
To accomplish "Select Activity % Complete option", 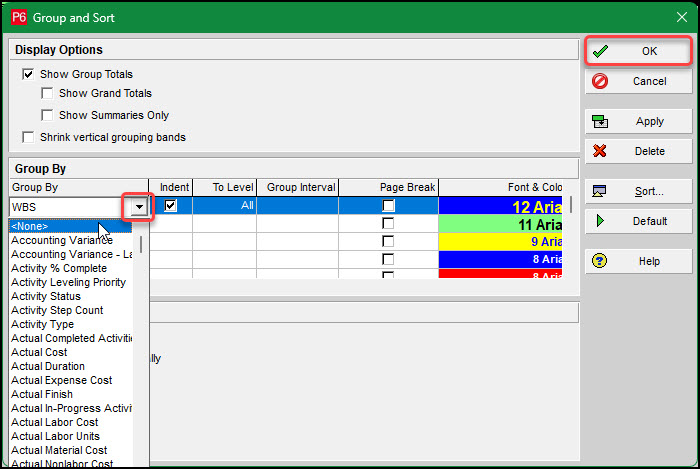I will pos(71,268).
